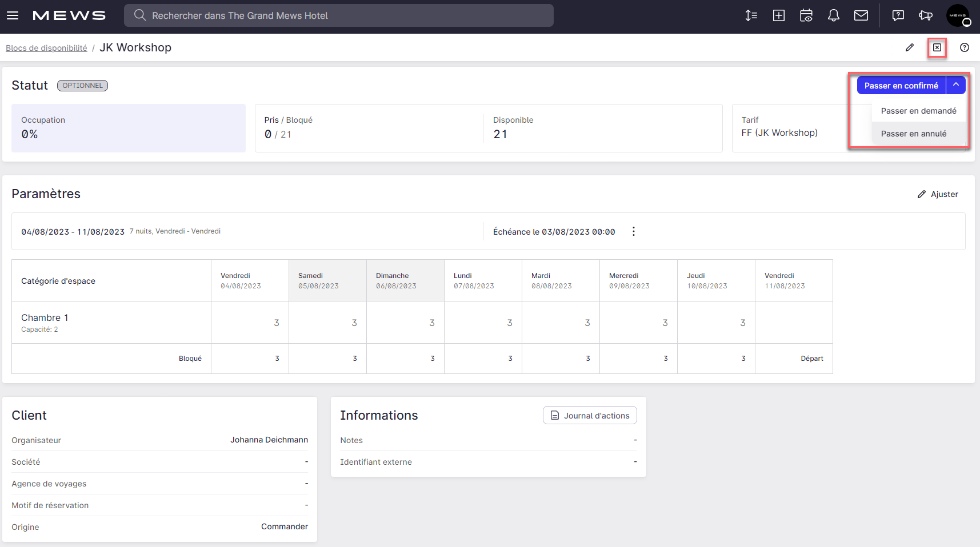Open the Mews user profile avatar

tap(958, 15)
